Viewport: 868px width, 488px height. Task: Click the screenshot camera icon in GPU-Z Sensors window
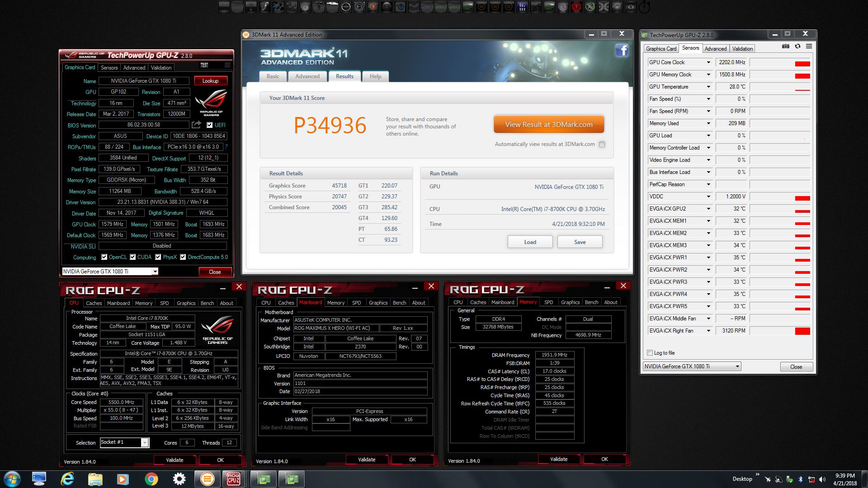(786, 47)
